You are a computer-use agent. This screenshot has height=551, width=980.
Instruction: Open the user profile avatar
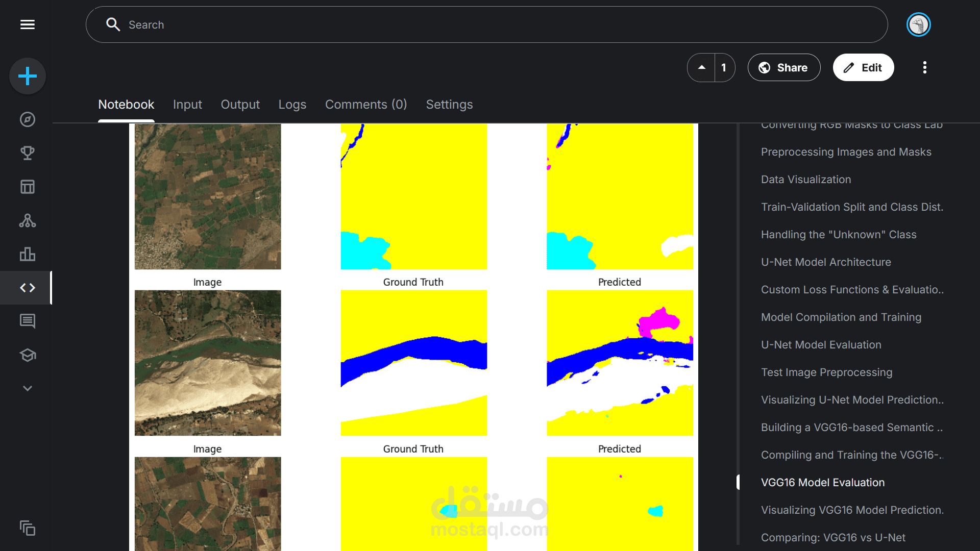pos(918,24)
